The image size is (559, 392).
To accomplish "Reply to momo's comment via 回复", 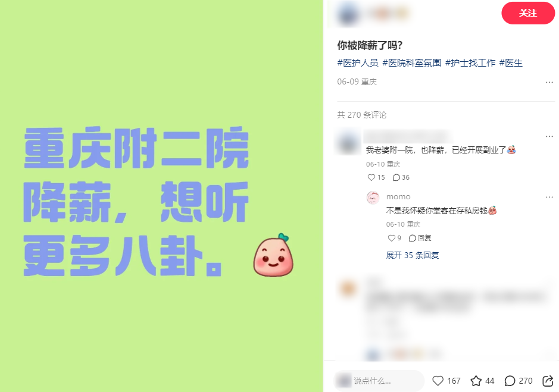I will [420, 238].
